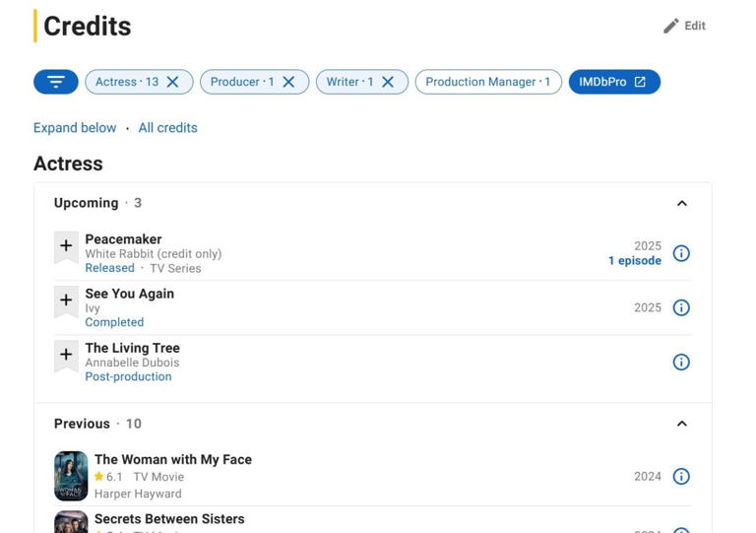Screen dimensions: 756x533
Task: Open the 1 episode link for Peacemaker
Action: (635, 261)
